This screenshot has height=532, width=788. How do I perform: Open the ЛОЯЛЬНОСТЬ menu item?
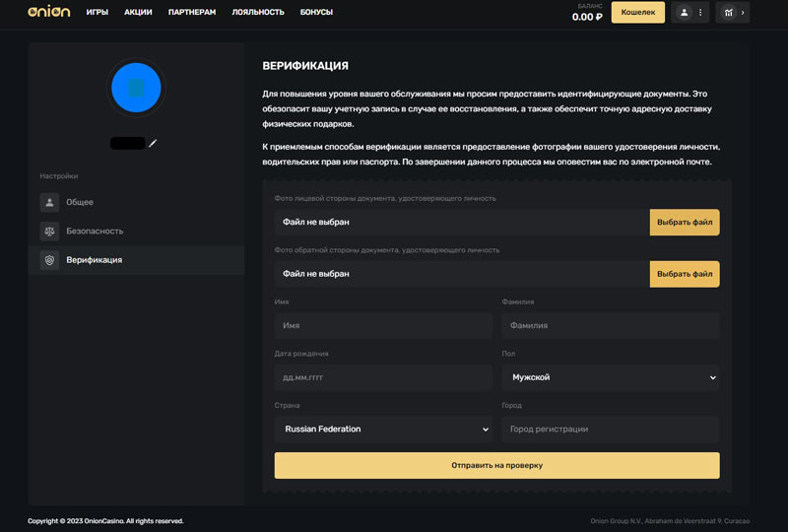coord(258,12)
